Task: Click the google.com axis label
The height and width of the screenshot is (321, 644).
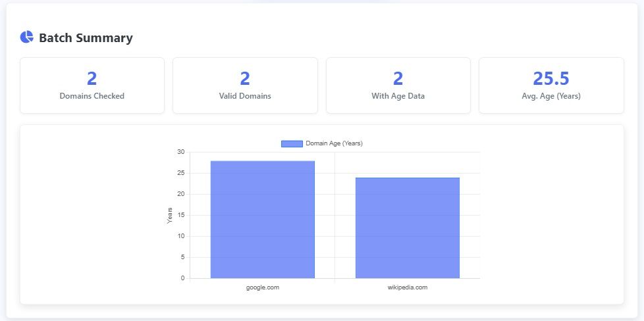Action: coord(263,287)
